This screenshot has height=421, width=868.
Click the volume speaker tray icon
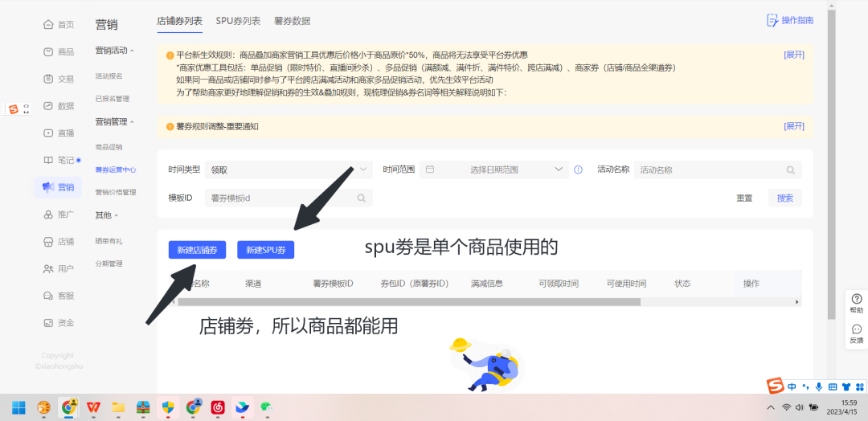click(800, 407)
